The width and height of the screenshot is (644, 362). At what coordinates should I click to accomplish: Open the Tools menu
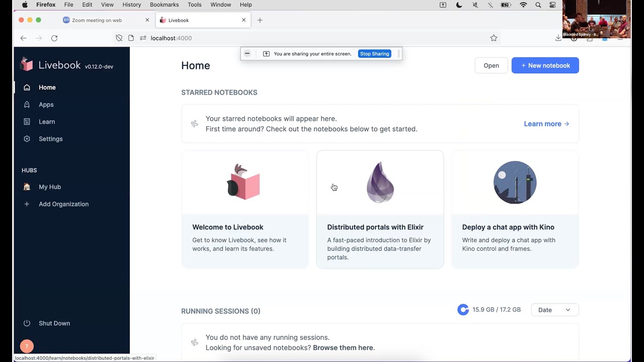[195, 5]
